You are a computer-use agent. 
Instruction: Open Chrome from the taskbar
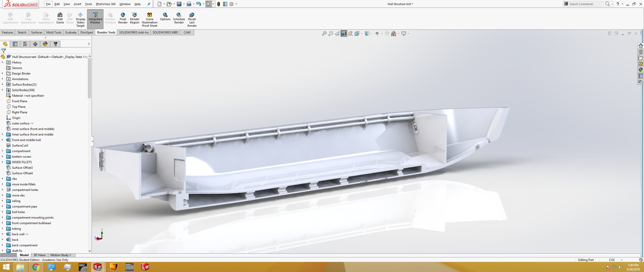click(x=36, y=267)
